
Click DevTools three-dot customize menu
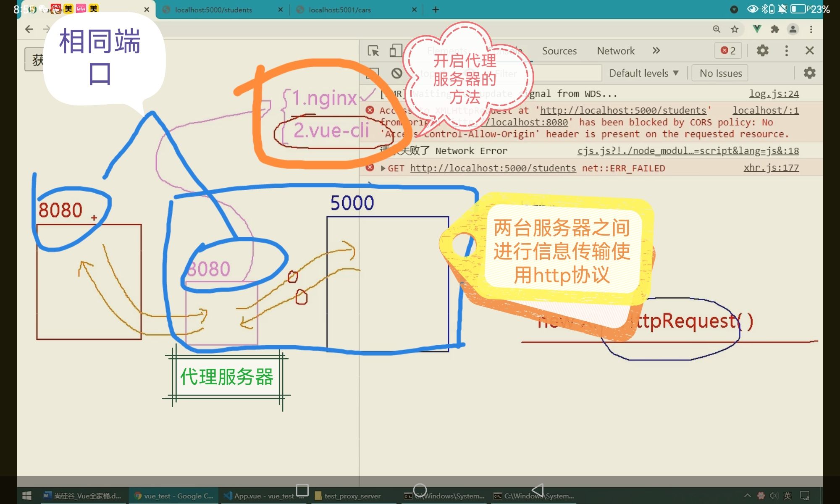coord(786,51)
